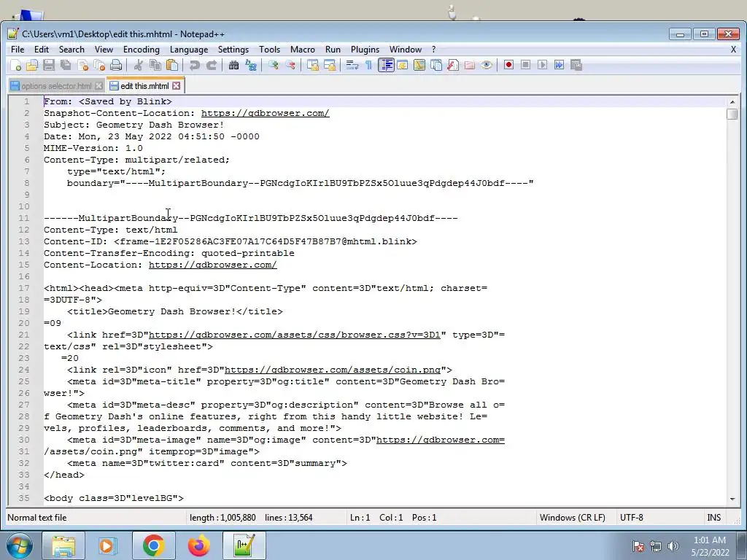Click the gdbrowser.com link on line 2
Viewport: 747px width, 560px height.
point(265,113)
